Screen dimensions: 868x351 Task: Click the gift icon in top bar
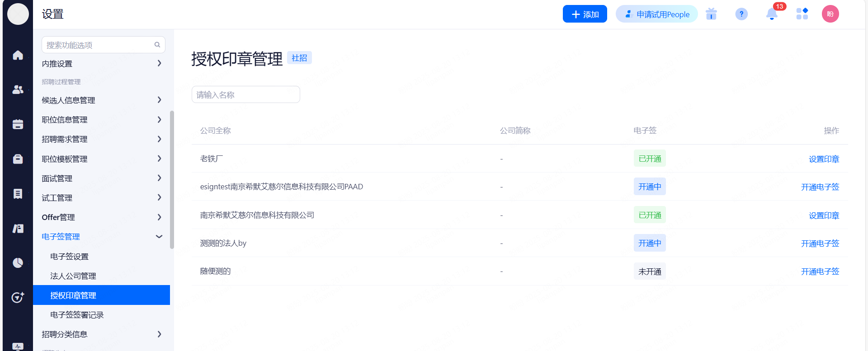coord(711,14)
